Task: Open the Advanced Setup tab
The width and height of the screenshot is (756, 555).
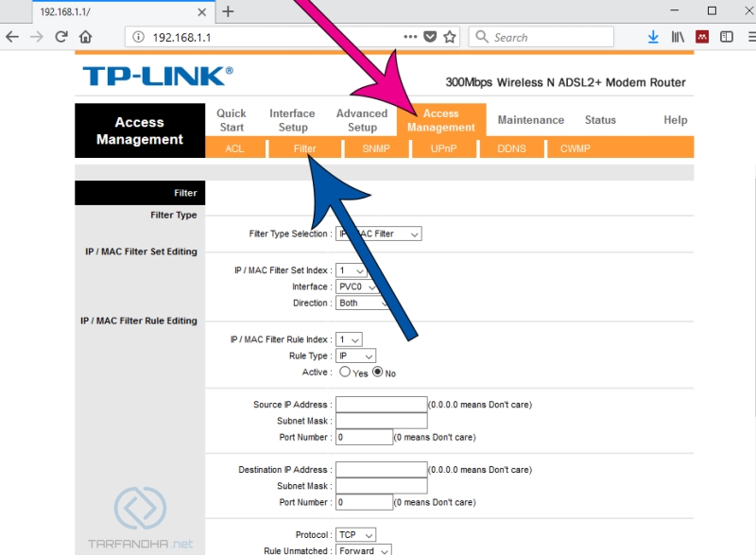Action: 362,120
